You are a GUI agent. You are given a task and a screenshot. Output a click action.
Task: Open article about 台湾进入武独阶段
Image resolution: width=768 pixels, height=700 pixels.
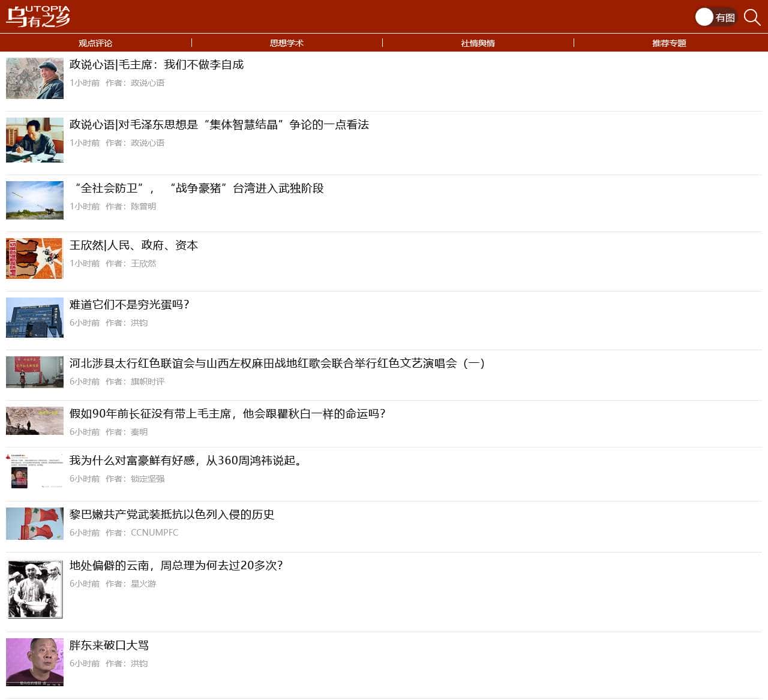(197, 188)
